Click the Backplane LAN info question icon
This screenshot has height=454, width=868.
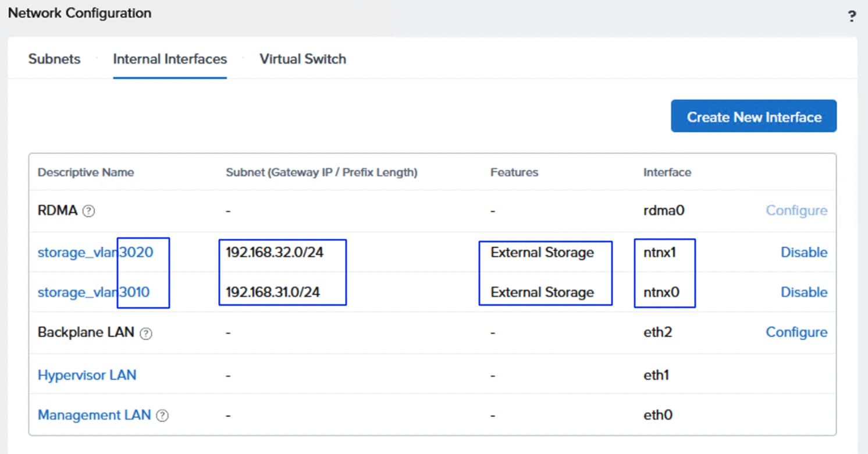coord(147,334)
